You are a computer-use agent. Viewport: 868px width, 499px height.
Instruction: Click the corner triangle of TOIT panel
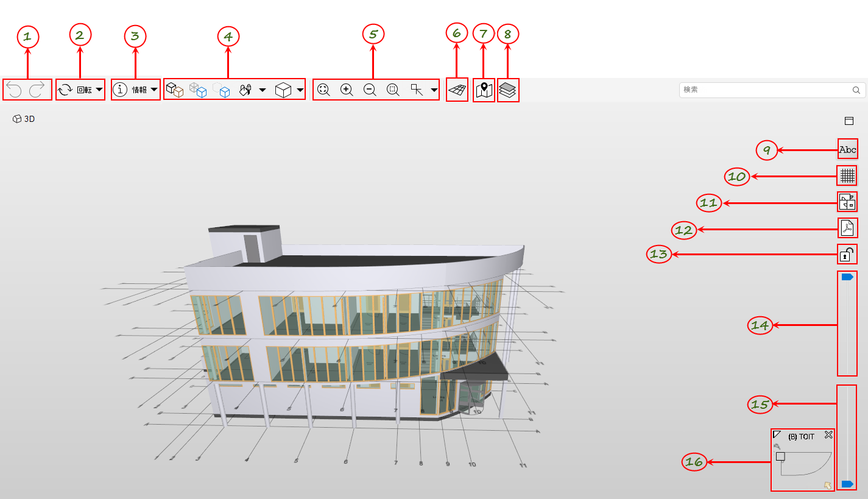tap(777, 434)
